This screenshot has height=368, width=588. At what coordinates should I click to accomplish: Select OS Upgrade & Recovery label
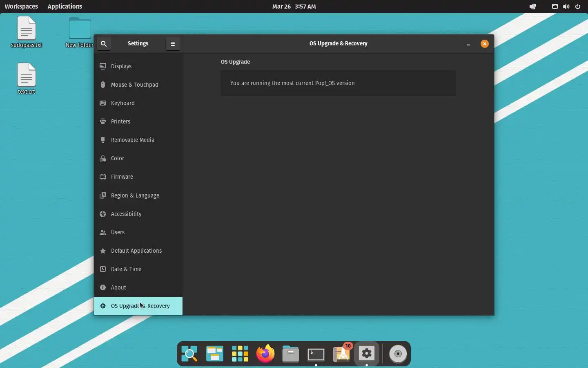(140, 306)
